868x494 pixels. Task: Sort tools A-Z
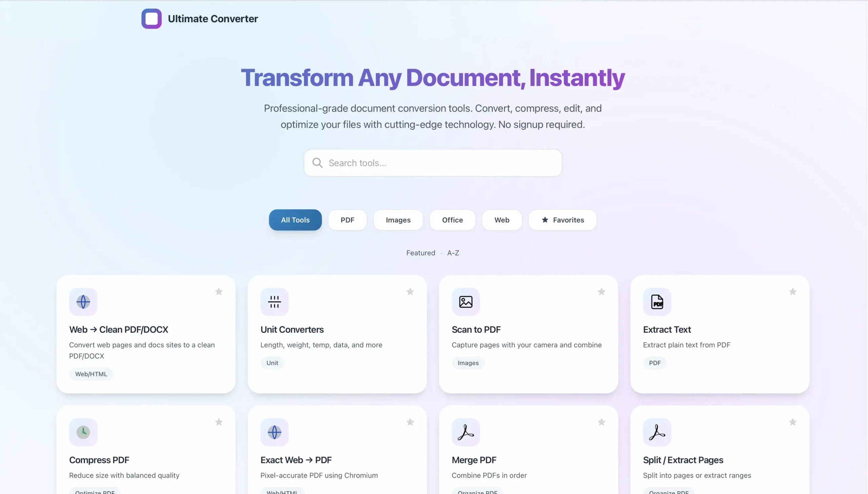pyautogui.click(x=453, y=253)
